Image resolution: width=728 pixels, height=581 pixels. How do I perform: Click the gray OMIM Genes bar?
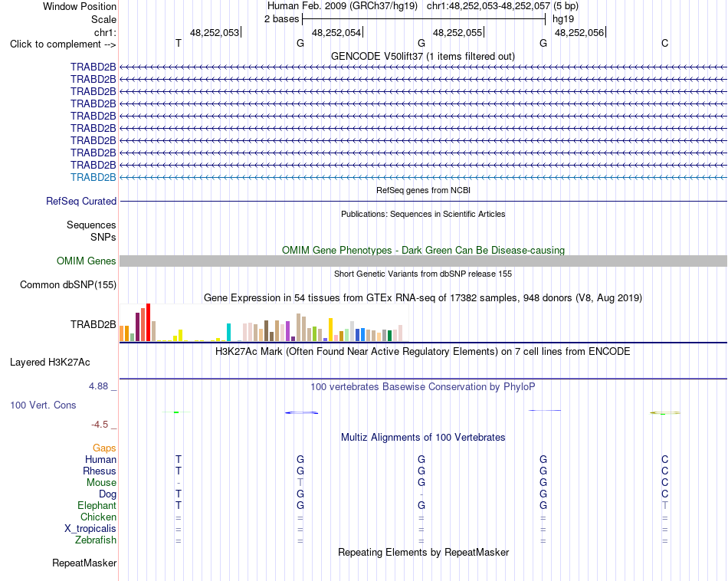(x=423, y=261)
